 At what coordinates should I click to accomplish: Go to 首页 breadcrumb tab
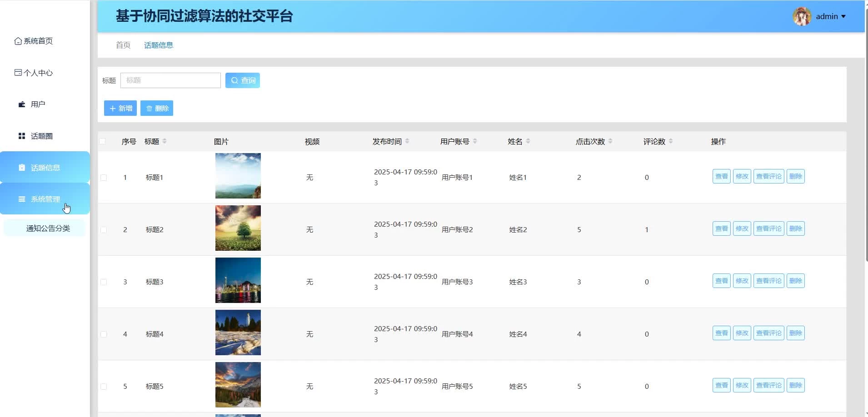pos(123,45)
